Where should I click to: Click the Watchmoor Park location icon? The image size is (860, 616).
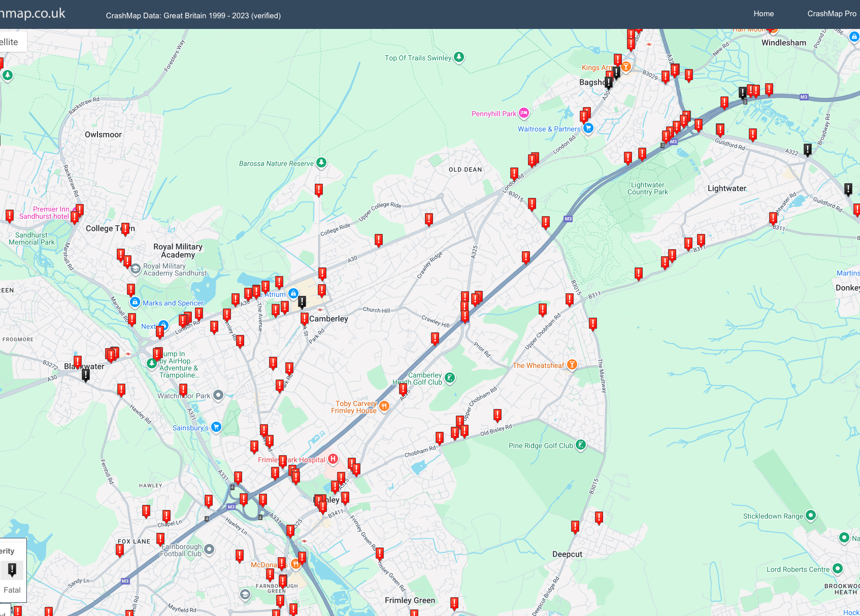[x=218, y=395]
